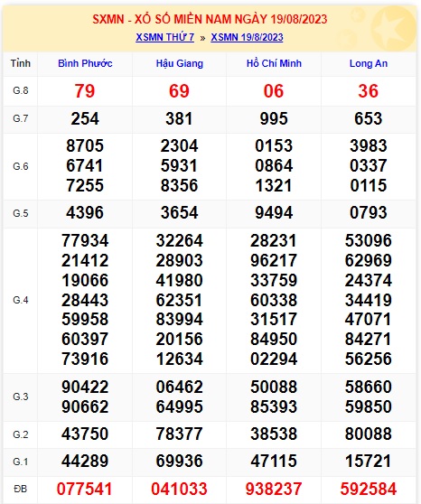Select G.5 number 3654
Screen dimensions: 421x504
(x=179, y=213)
